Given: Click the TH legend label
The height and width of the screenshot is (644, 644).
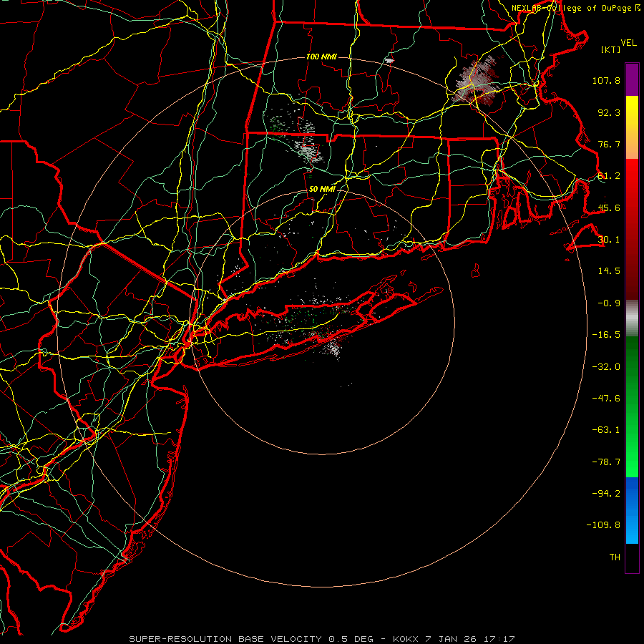Looking at the screenshot, I should pyautogui.click(x=615, y=557).
